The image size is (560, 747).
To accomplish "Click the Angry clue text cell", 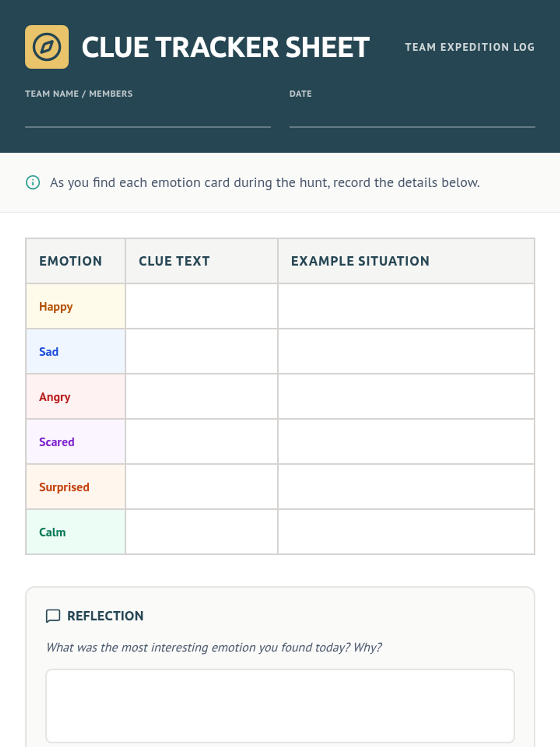I will point(202,396).
